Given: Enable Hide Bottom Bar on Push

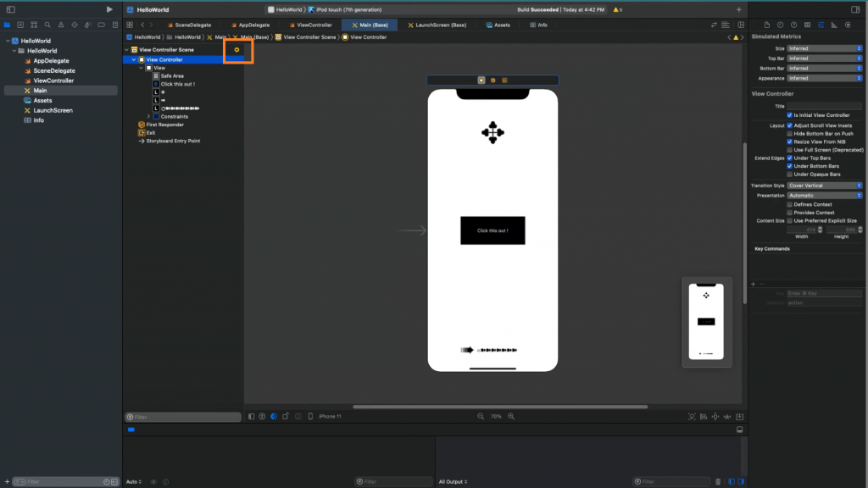Looking at the screenshot, I should pyautogui.click(x=790, y=134).
